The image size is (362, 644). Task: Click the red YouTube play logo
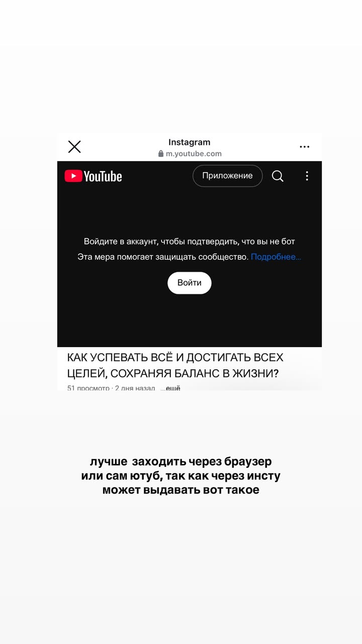click(x=73, y=176)
